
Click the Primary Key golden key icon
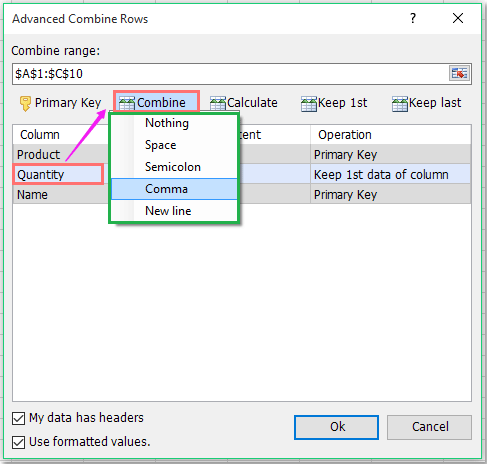tap(25, 103)
